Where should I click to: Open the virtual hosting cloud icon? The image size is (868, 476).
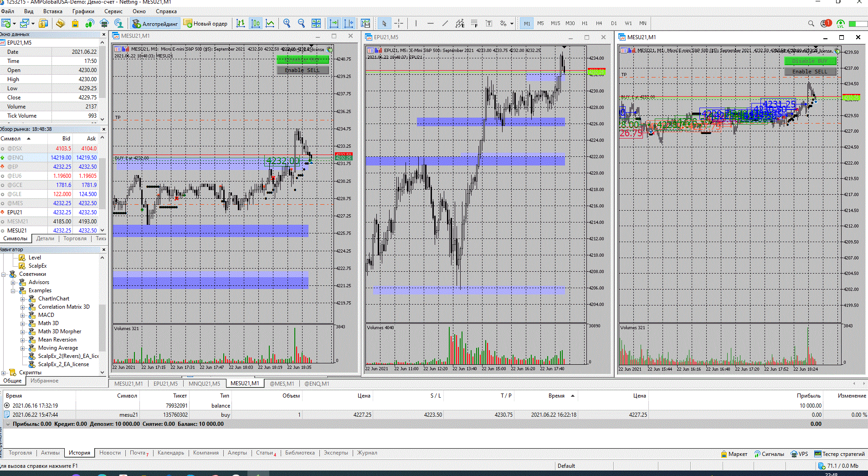point(104,23)
